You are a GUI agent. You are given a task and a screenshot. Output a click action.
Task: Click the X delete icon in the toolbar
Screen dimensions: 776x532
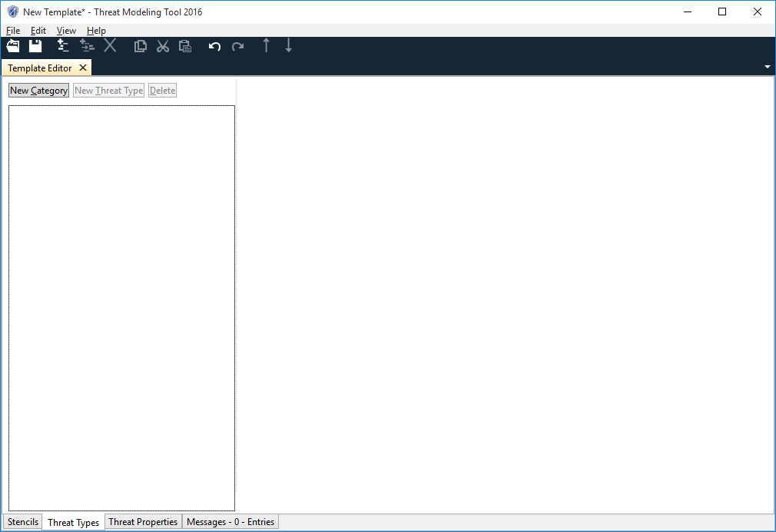pos(110,46)
